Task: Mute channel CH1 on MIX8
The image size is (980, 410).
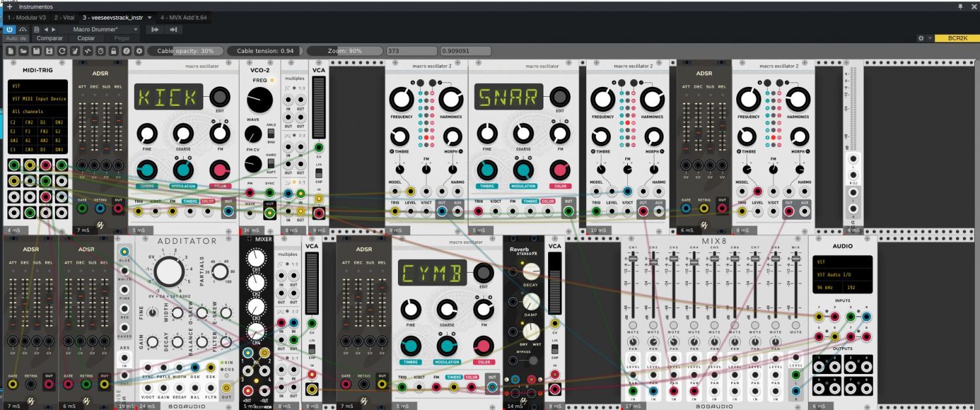Action: tap(632, 325)
